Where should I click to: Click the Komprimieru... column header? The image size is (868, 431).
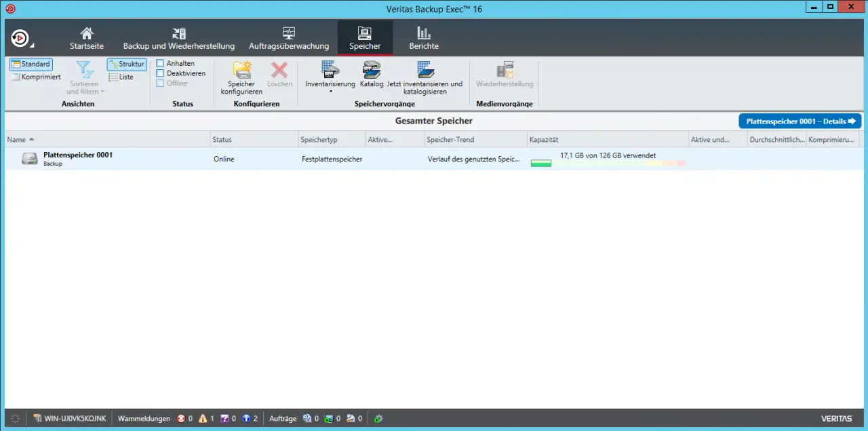click(x=833, y=140)
